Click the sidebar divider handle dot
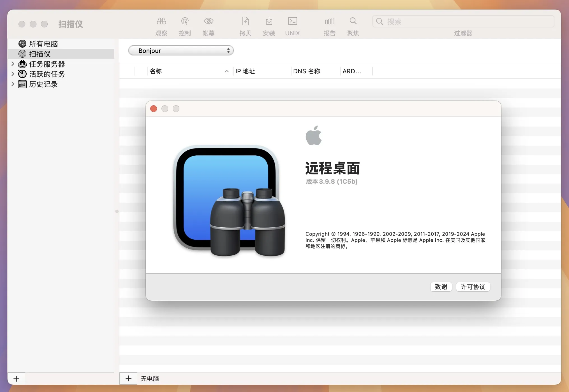Image resolution: width=569 pixels, height=392 pixels. click(117, 211)
